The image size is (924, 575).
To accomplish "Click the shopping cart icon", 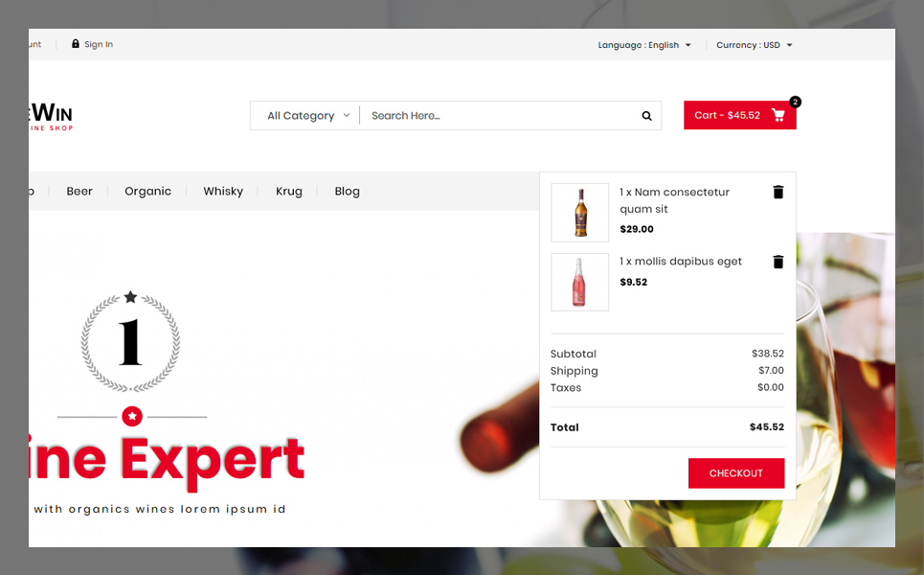I will [x=778, y=115].
